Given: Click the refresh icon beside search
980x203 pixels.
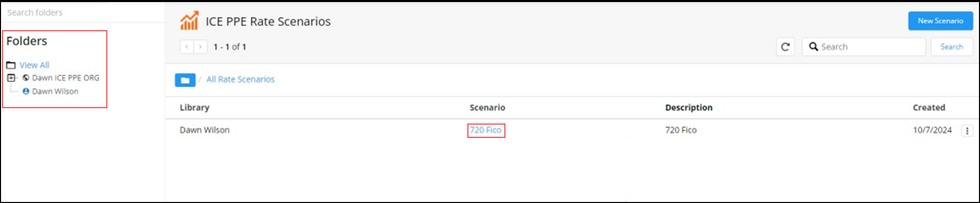Looking at the screenshot, I should pos(785,47).
